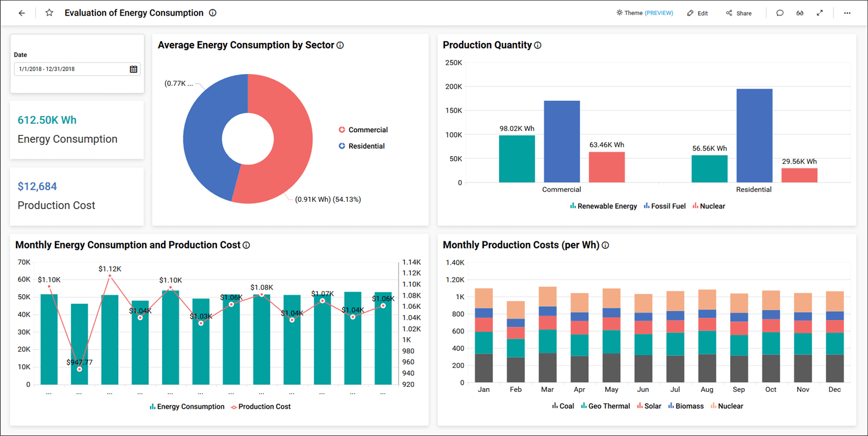Click the Evaluation of Energy Consumption title
The image size is (868, 436).
tap(134, 12)
